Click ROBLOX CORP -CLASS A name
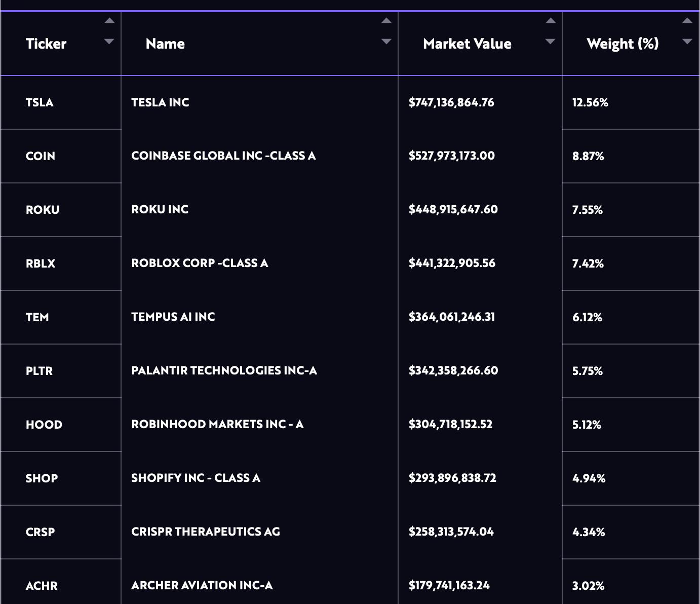700x604 pixels. (x=200, y=263)
